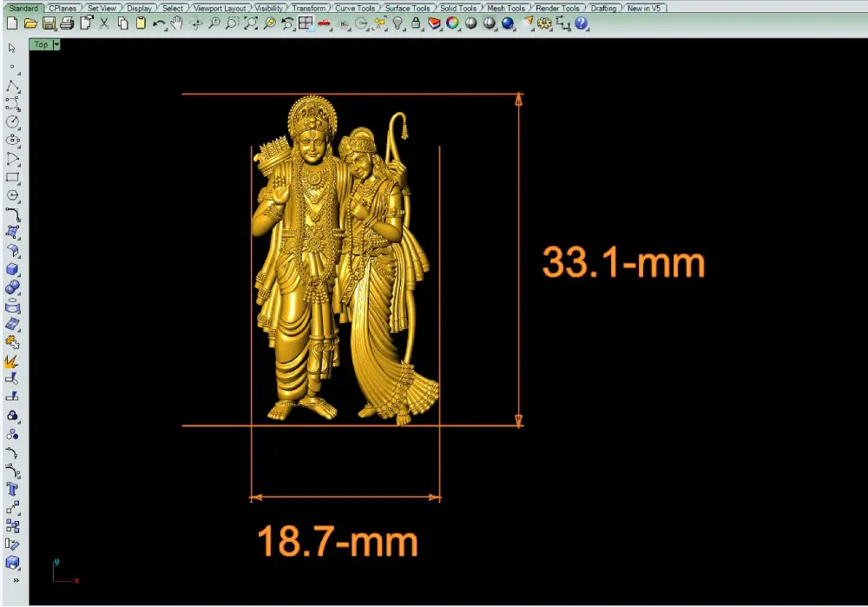Click the blue Render sphere icon
Viewport: 868px width, 607px height.
click(508, 23)
